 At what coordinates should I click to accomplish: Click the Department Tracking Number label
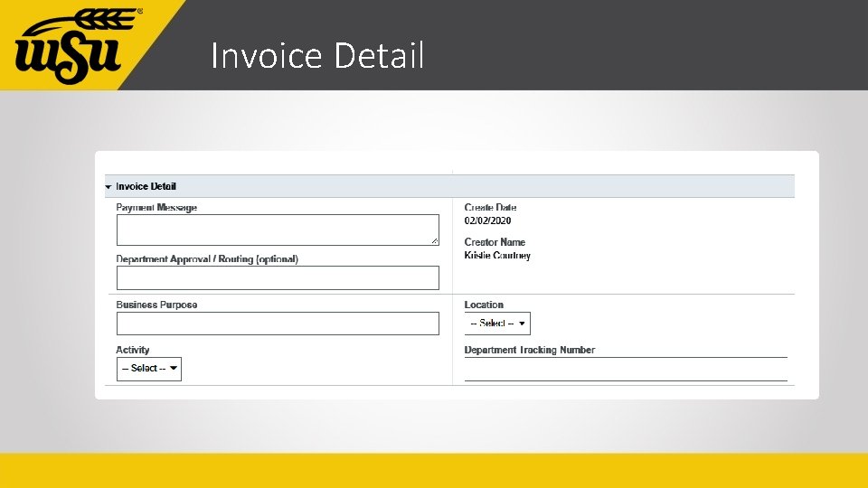pos(530,350)
